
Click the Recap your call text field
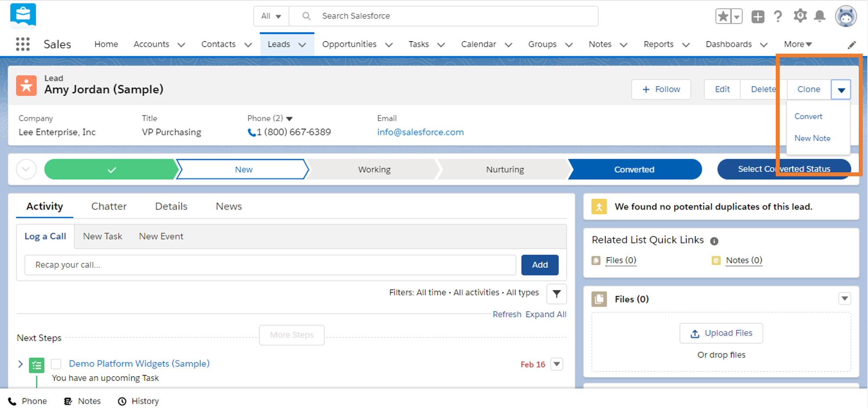[270, 265]
